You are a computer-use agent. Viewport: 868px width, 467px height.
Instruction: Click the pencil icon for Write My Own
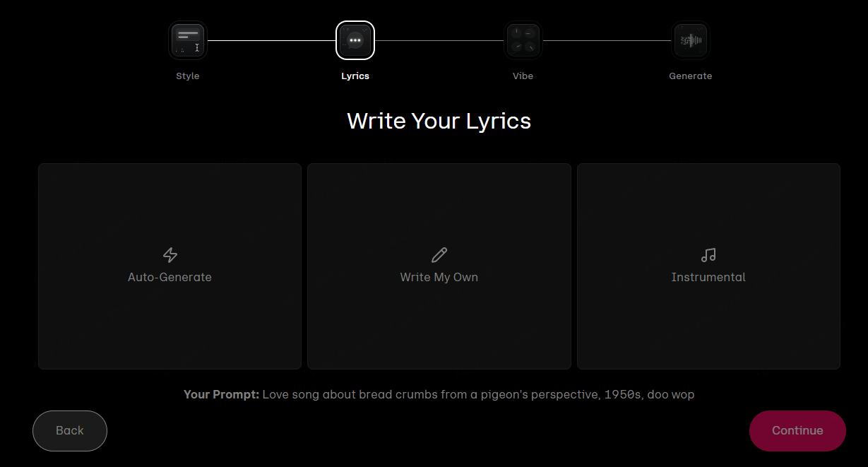[x=439, y=255]
